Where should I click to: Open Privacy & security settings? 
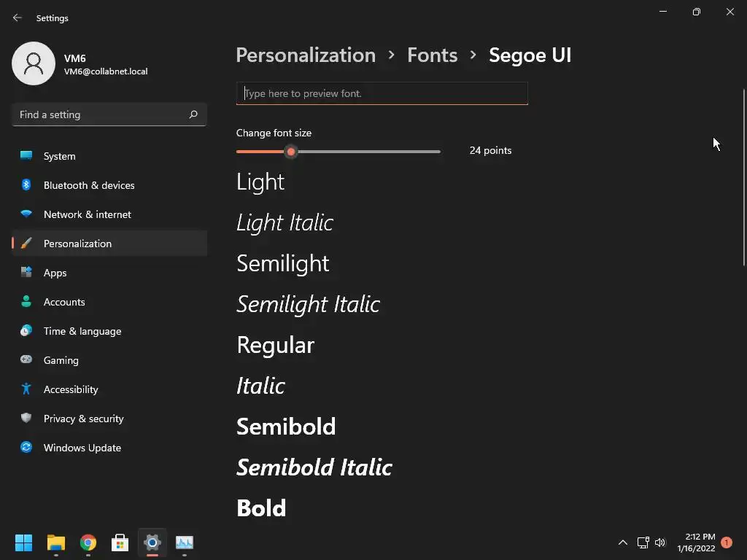[83, 419]
